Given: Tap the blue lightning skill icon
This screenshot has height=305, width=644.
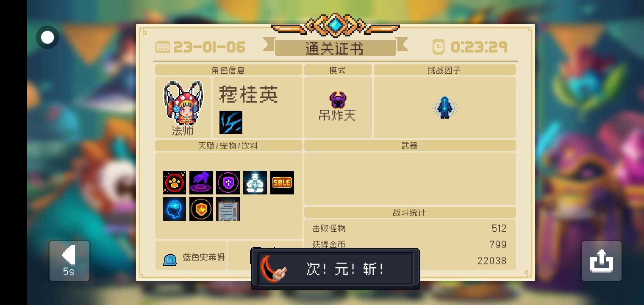Looking at the screenshot, I should point(231,122).
